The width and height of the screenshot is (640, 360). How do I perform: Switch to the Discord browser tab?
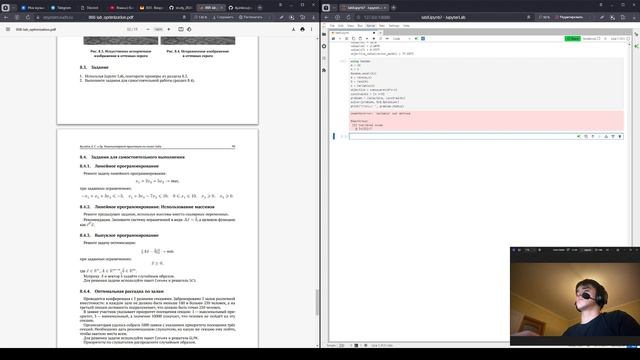(x=90, y=7)
